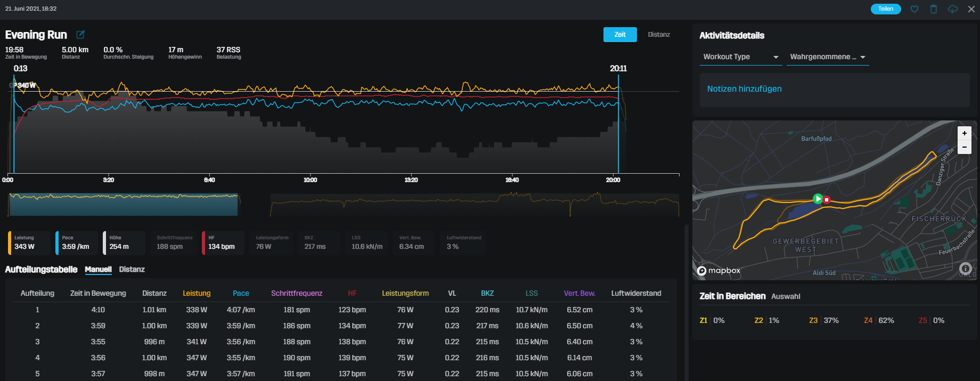Open the Workout Type dropdown
This screenshot has width=980, height=381.
[x=740, y=57]
